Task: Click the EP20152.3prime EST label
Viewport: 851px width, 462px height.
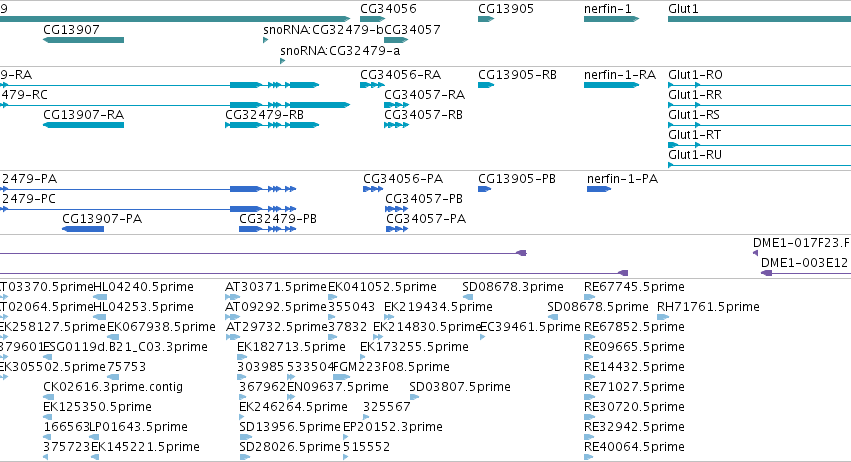Action: coord(393,427)
